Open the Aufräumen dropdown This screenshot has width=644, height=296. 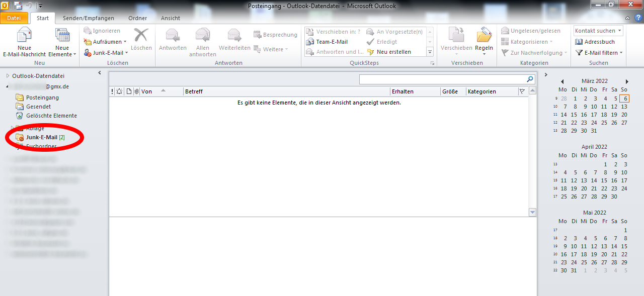click(104, 42)
